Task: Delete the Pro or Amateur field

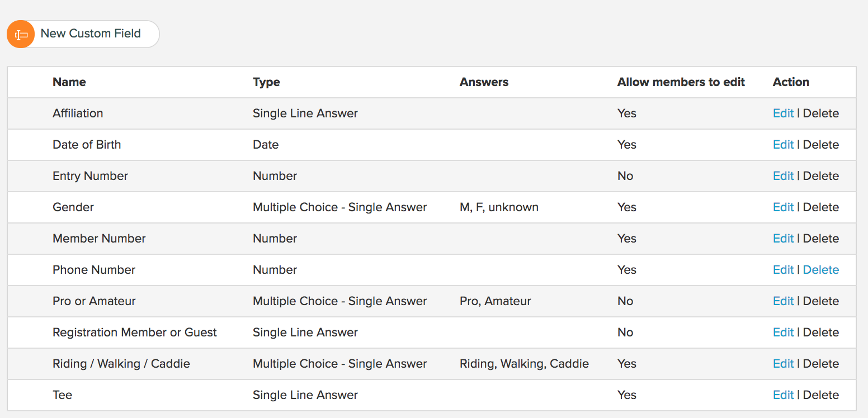Action: coord(821,301)
